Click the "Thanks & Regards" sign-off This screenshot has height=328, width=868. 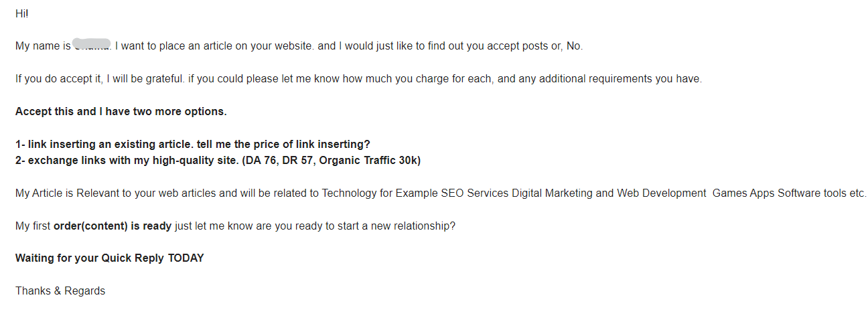(x=60, y=291)
